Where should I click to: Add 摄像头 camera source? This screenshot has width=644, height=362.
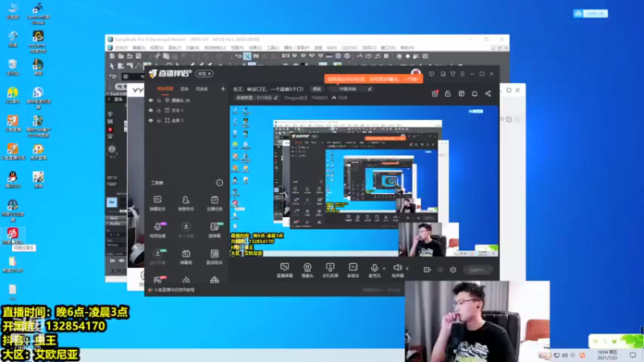pyautogui.click(x=308, y=270)
